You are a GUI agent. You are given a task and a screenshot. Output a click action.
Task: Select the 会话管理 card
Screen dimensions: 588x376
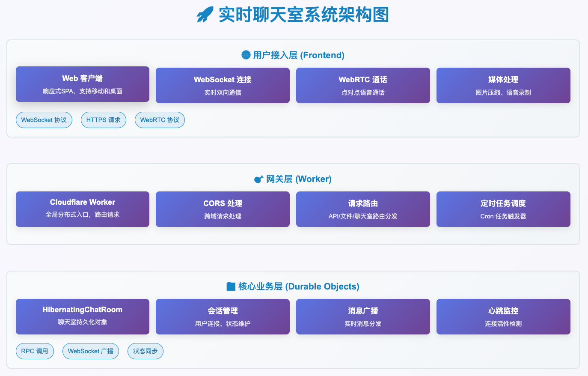pos(223,316)
